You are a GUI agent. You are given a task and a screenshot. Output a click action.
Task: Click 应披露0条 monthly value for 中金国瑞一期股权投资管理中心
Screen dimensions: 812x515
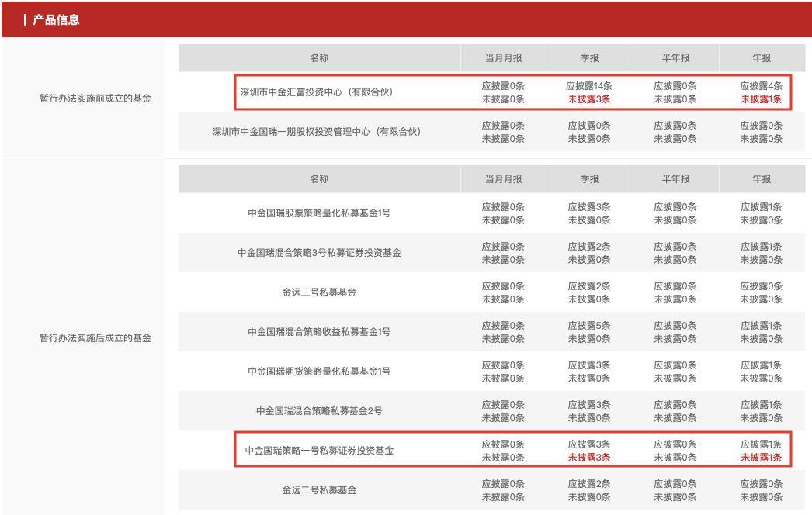503,126
